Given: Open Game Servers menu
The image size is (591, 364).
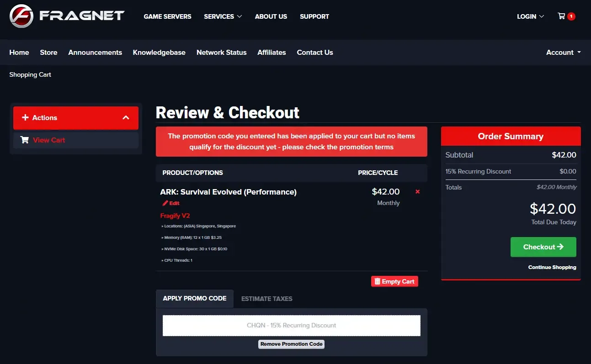Looking at the screenshot, I should pyautogui.click(x=168, y=16).
